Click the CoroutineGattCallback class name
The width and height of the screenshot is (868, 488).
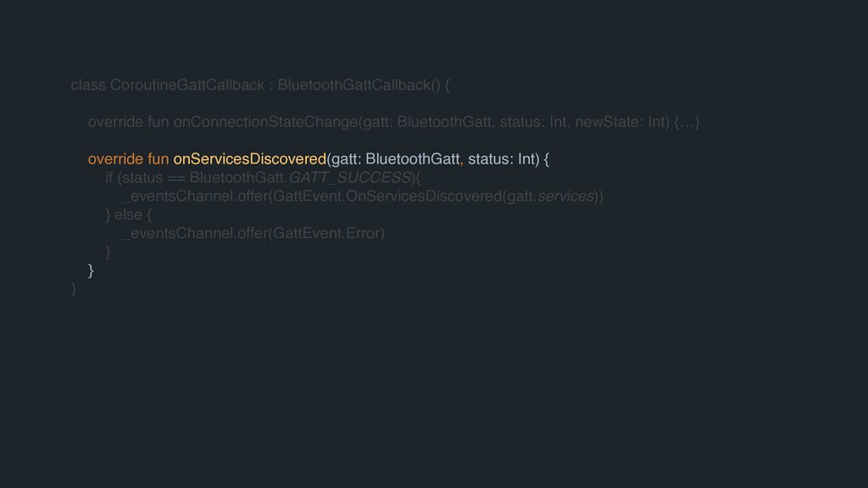pyautogui.click(x=187, y=86)
